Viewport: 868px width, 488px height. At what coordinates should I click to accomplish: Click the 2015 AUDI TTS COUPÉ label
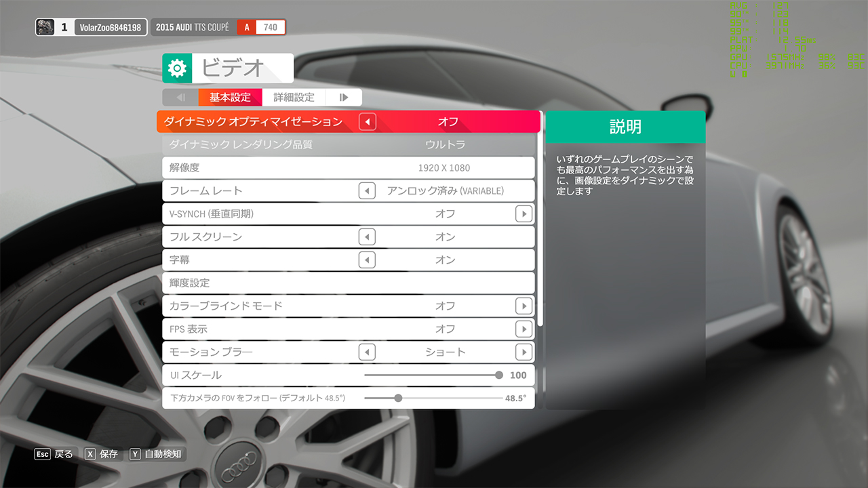tap(193, 27)
